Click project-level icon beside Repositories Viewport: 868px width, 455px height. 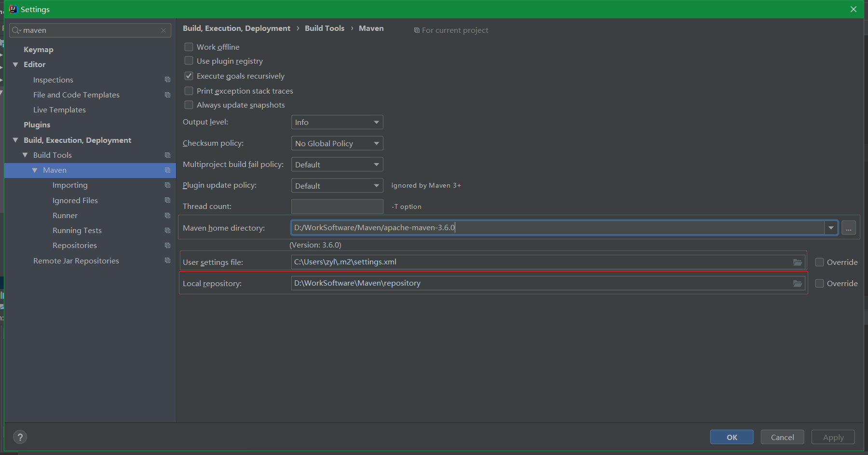click(x=167, y=245)
